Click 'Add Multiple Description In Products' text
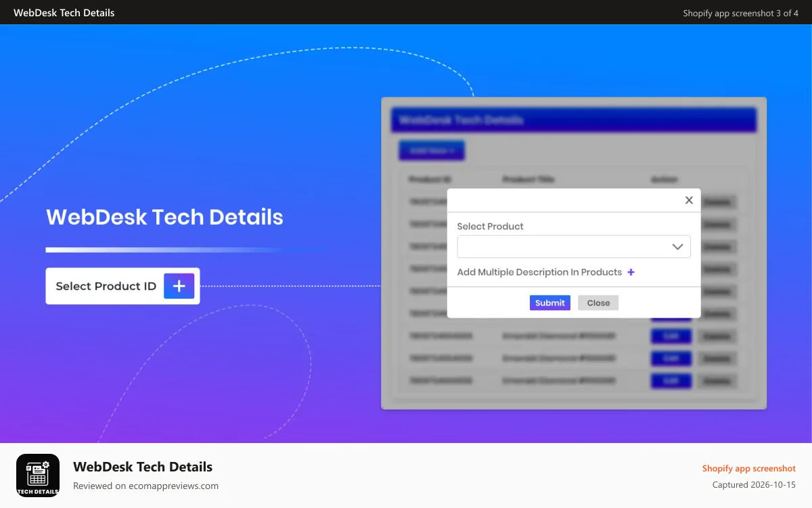The width and height of the screenshot is (812, 508). (x=539, y=272)
